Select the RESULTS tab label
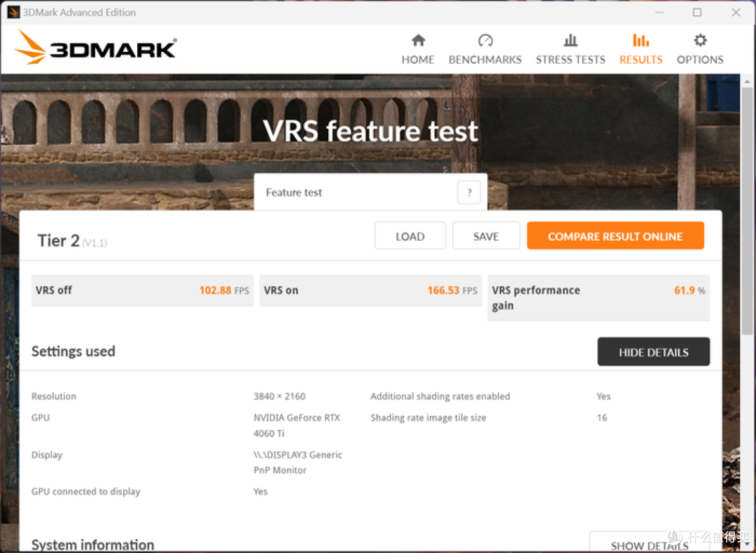Viewport: 756px width, 553px height. [x=640, y=59]
